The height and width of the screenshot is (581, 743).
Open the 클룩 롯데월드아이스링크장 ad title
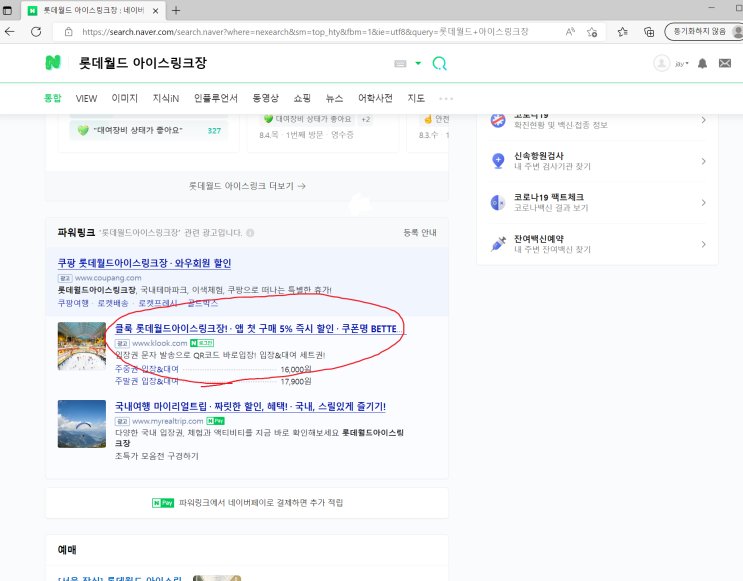[260, 328]
